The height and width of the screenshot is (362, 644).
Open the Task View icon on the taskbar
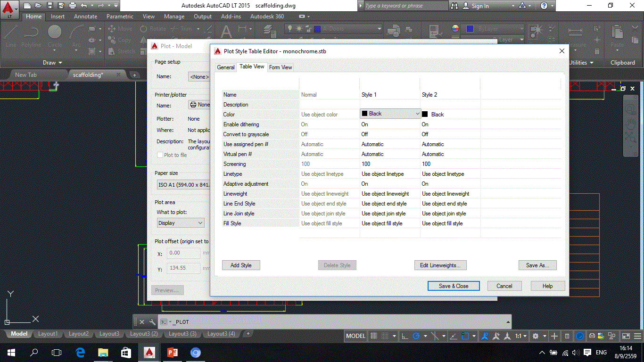57,352
